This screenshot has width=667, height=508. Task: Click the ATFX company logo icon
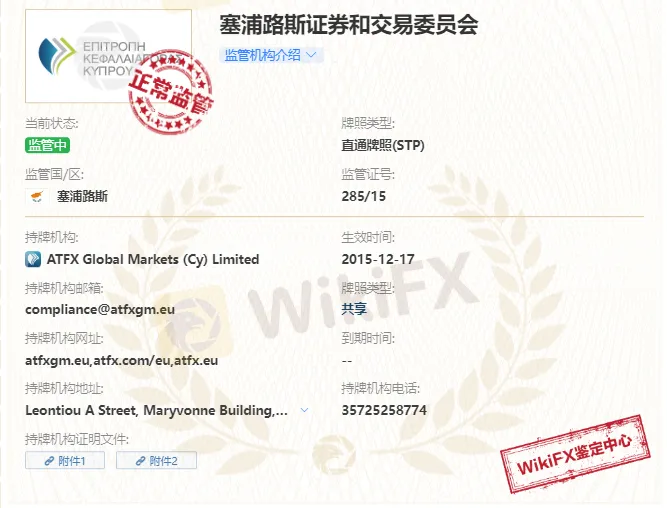click(34, 259)
